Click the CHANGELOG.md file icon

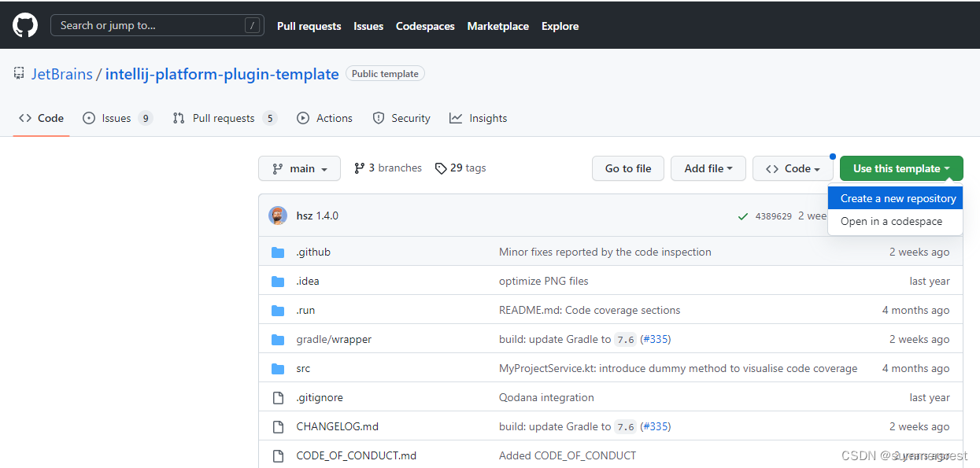pos(278,426)
